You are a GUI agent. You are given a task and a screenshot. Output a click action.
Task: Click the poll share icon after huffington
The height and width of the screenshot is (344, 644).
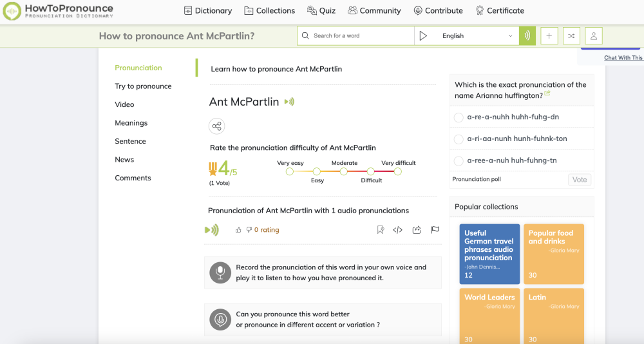point(547,93)
